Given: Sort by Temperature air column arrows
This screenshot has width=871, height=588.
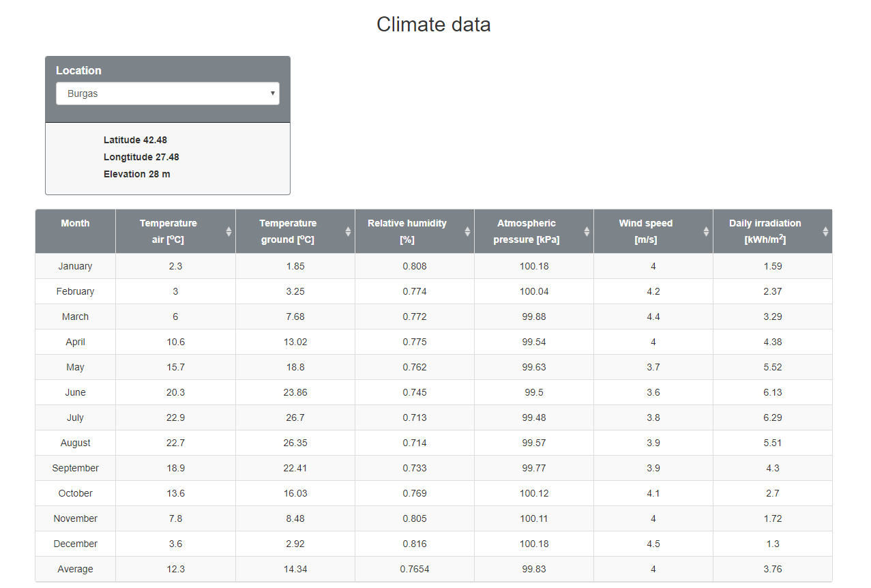Looking at the screenshot, I should coord(228,231).
